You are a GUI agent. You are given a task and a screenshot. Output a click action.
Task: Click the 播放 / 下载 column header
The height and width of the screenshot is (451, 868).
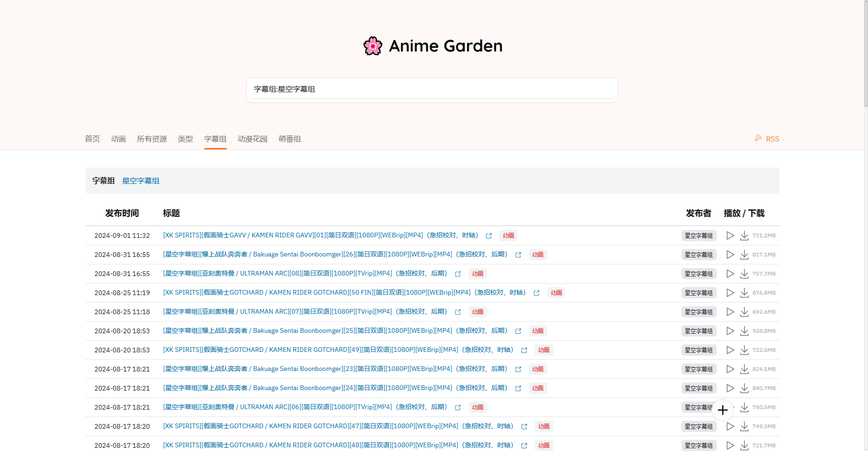[x=744, y=213]
